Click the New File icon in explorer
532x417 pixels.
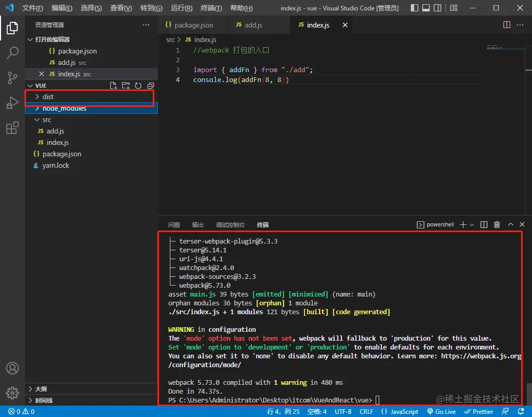point(113,86)
